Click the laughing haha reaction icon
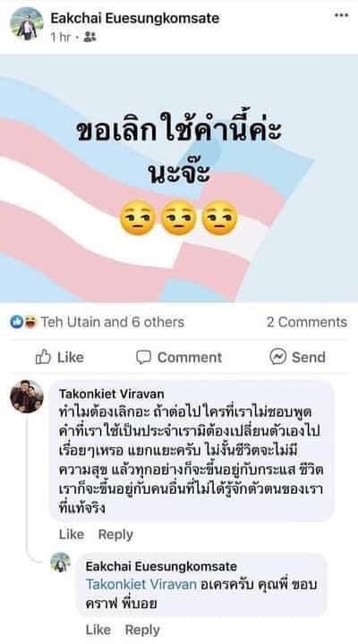The image size is (358, 644). point(30,322)
